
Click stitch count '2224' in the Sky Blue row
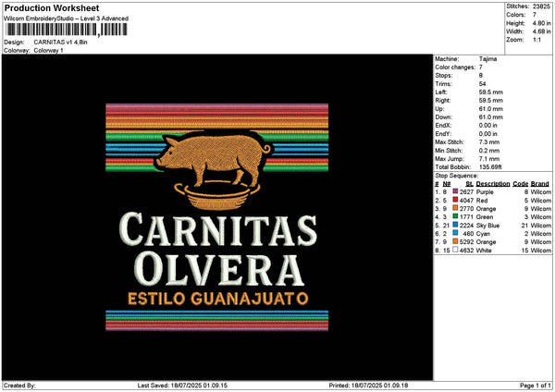(x=466, y=226)
